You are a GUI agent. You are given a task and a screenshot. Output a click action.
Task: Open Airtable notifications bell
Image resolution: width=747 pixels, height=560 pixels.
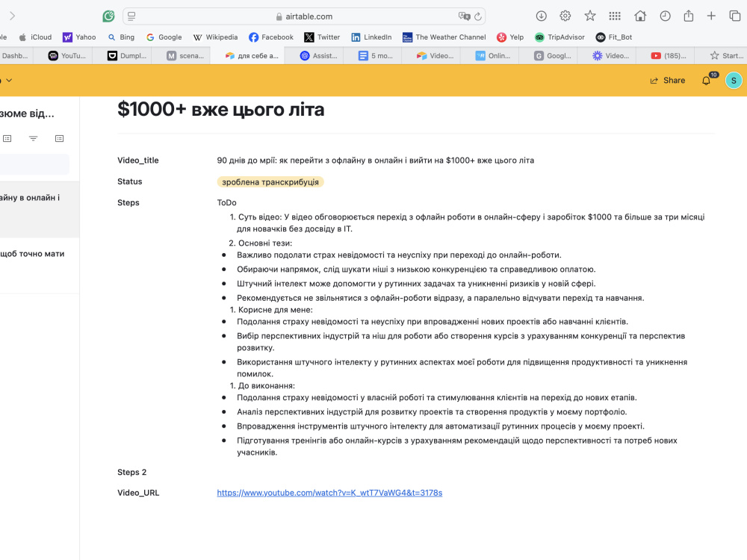point(706,81)
